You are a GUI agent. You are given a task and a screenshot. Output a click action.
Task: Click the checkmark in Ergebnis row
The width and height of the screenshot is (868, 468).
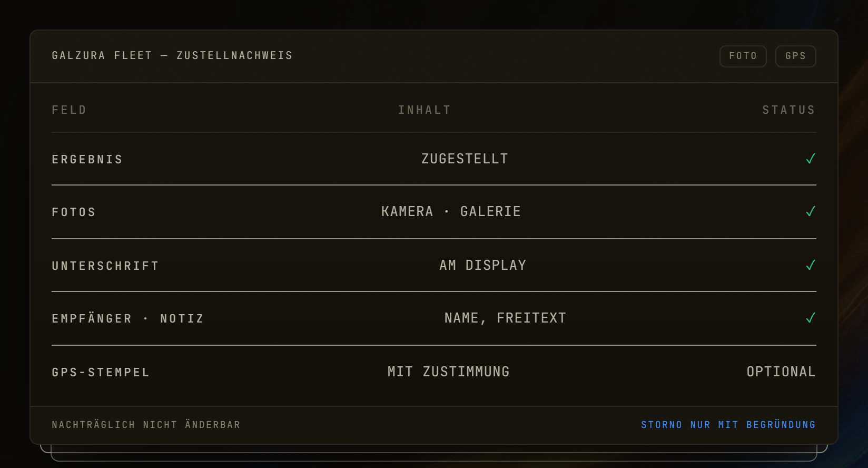pos(811,159)
